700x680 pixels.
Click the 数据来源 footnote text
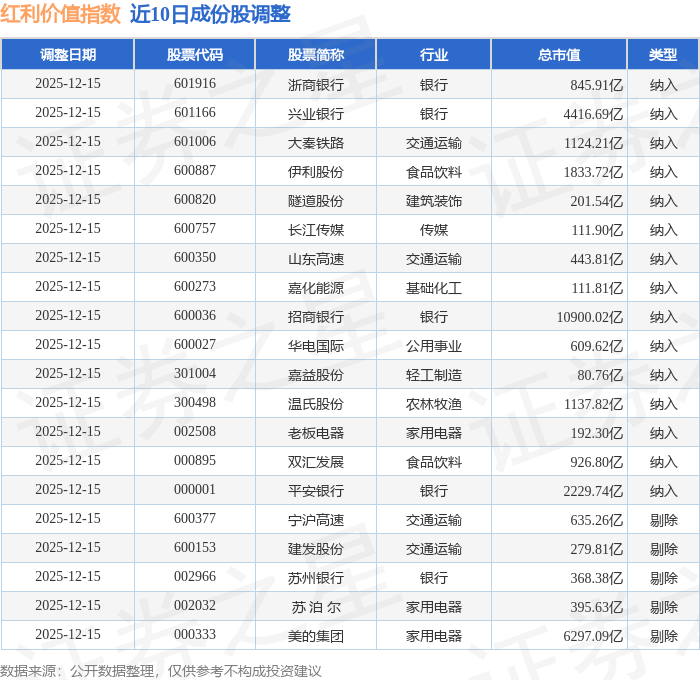point(161,671)
